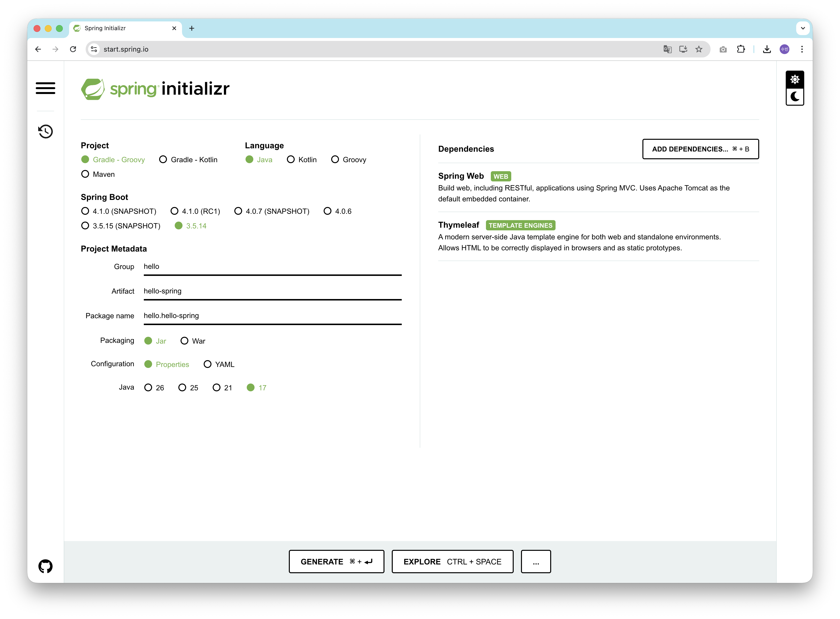Open the hamburger side menu
This screenshot has height=619, width=840.
45,88
